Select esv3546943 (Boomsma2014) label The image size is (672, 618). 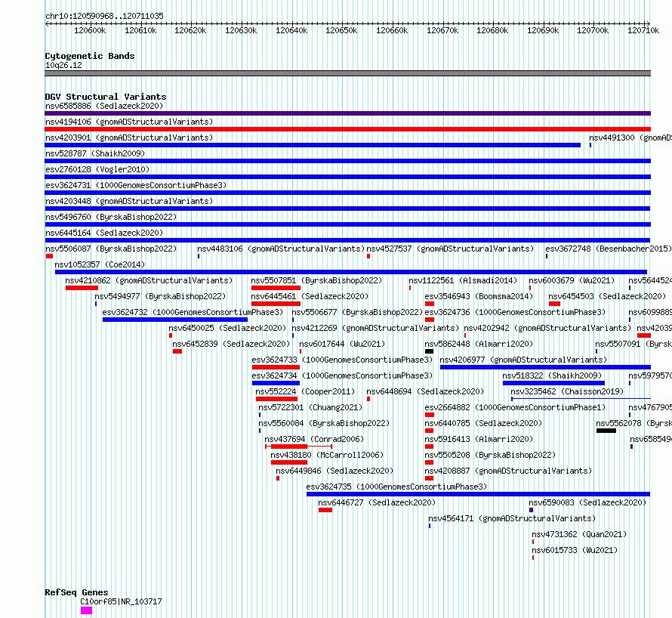pyautogui.click(x=479, y=296)
